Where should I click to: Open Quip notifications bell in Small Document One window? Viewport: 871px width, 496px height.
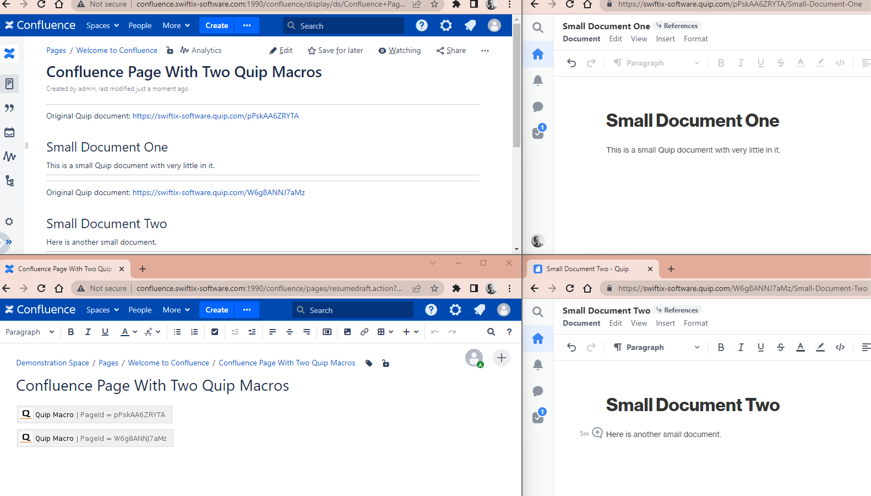pyautogui.click(x=538, y=81)
